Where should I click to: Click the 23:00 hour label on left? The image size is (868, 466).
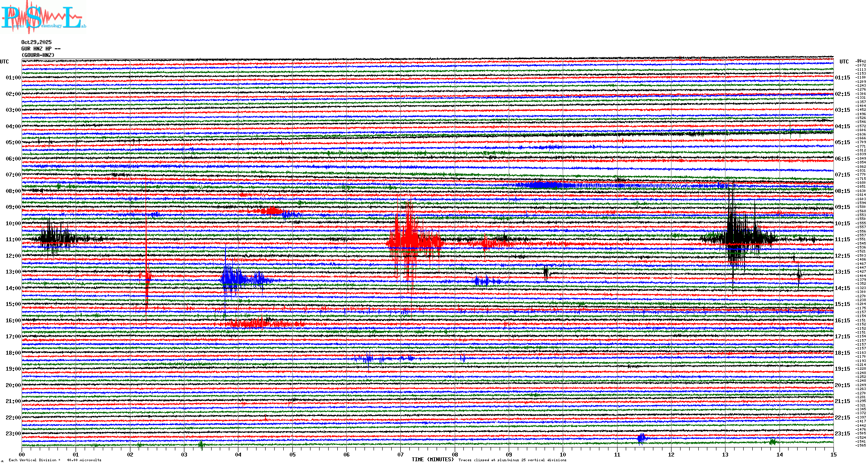pyautogui.click(x=13, y=434)
